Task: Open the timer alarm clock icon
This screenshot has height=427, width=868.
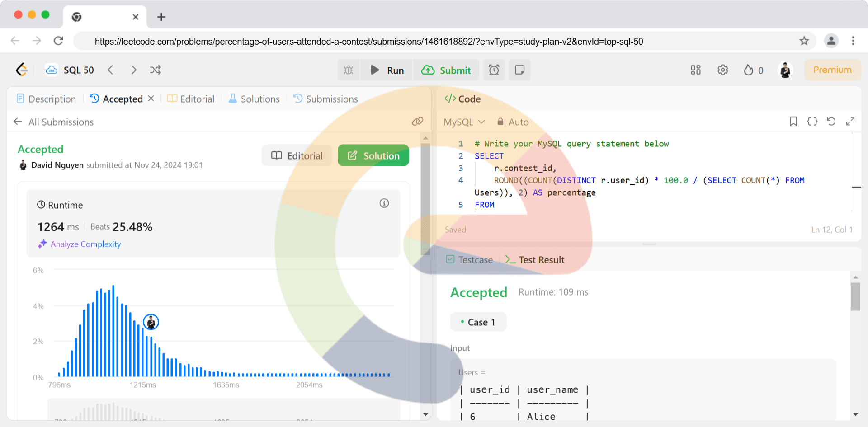Action: [494, 70]
